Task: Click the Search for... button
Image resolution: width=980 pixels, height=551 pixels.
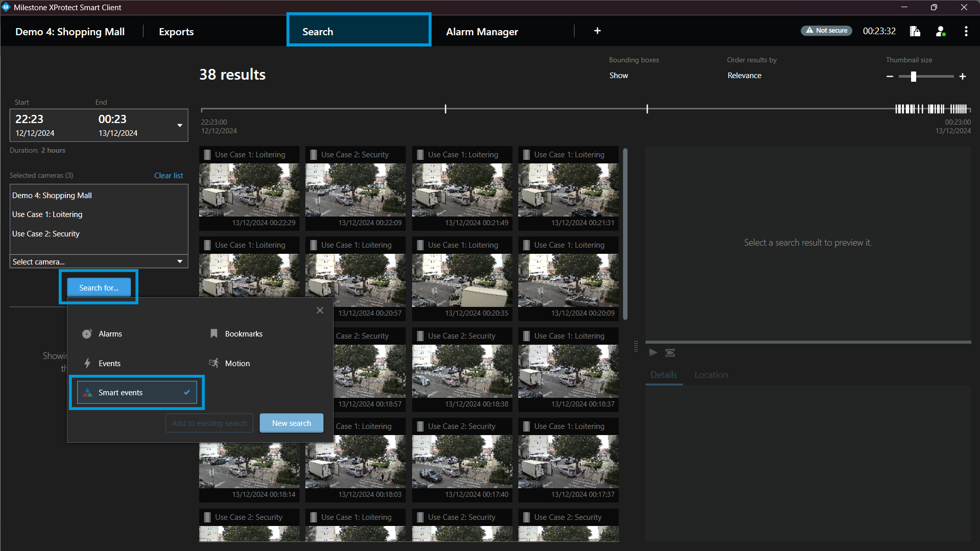Action: 99,288
